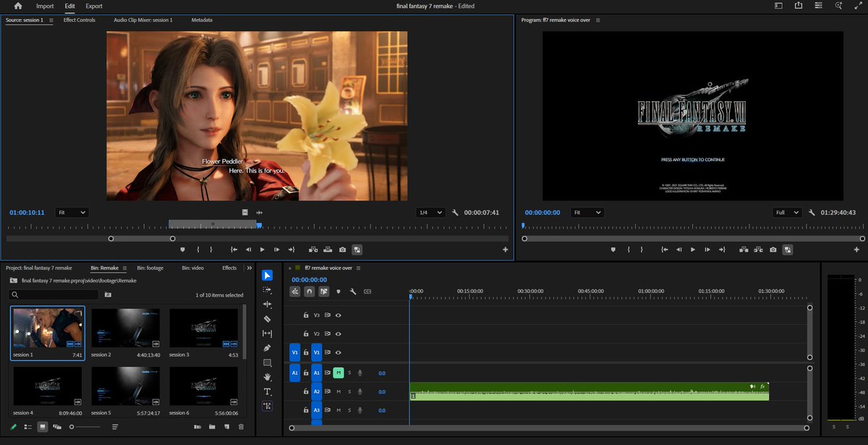Toggle read-only pencil icon in bin

(14, 427)
